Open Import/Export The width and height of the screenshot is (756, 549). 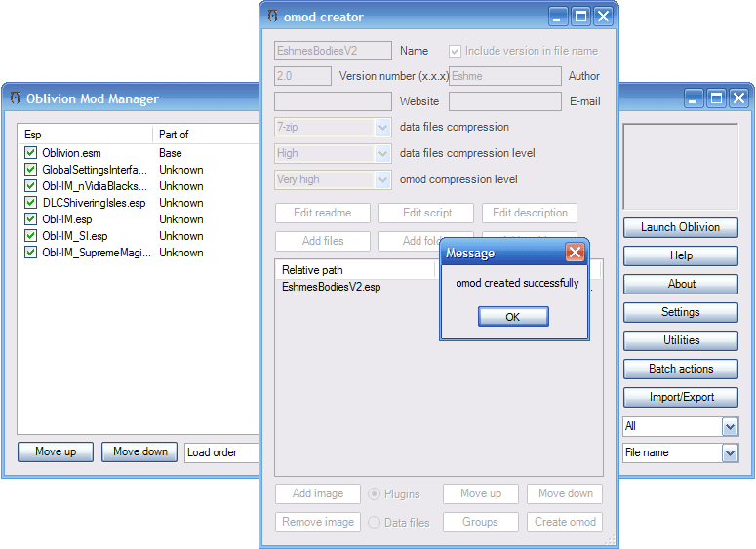[680, 397]
